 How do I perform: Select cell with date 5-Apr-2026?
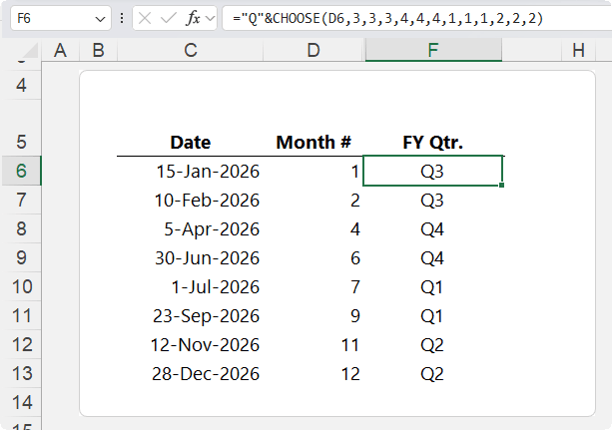[x=190, y=229]
